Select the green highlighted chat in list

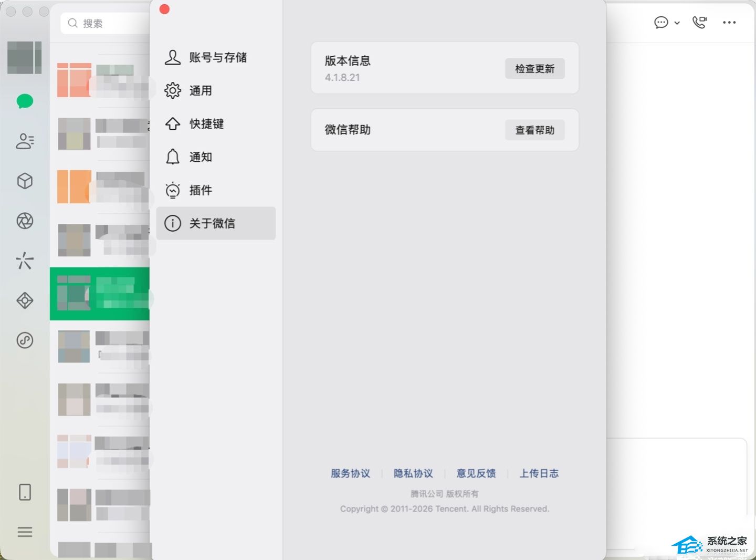tap(100, 294)
